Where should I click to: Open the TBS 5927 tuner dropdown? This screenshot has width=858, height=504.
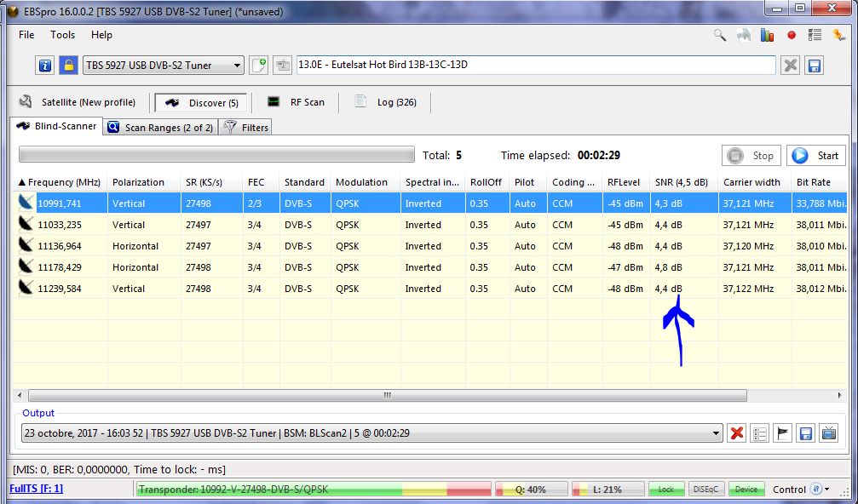tap(237, 66)
